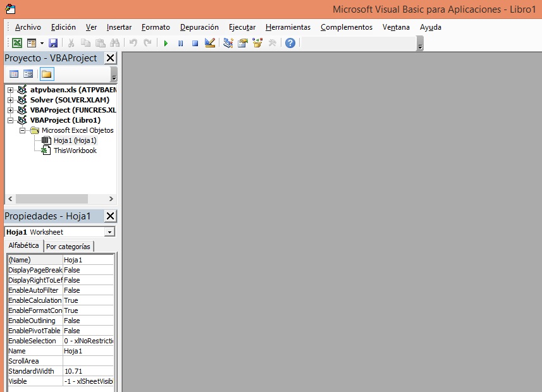
Task: Click the project tree scroll left arrow
Action: pos(10,199)
